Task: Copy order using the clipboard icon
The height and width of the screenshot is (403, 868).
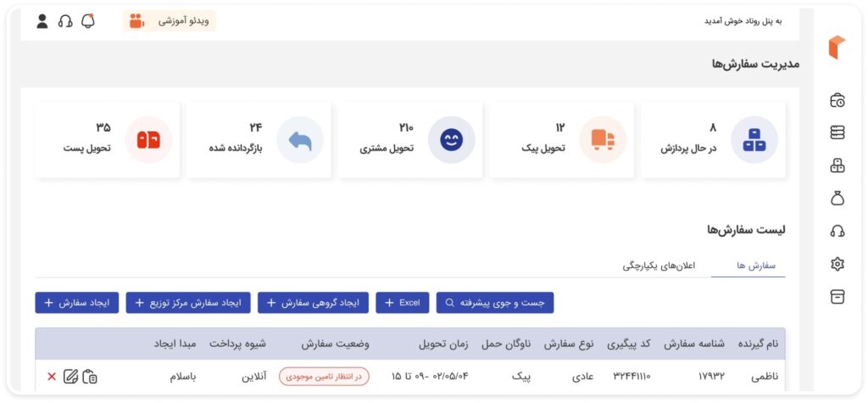Action: (90, 376)
